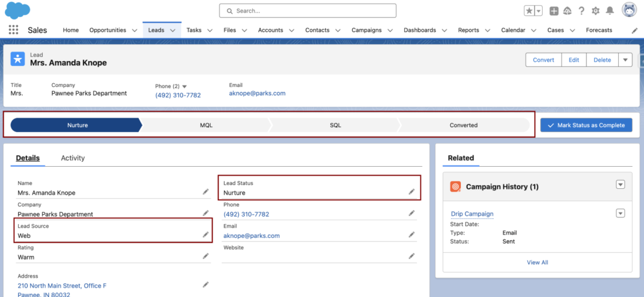This screenshot has width=644, height=297.
Task: Edit the Address field pencil icon
Action: coord(206,284)
